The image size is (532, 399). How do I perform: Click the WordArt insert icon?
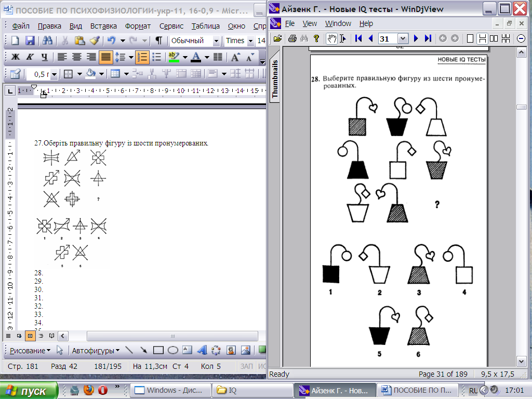tap(202, 350)
